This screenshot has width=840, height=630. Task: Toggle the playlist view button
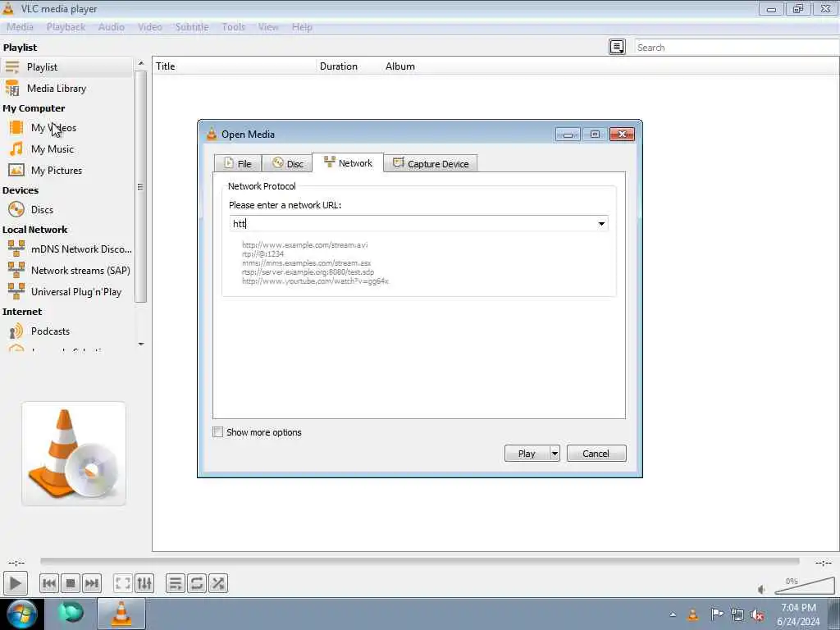pos(176,583)
